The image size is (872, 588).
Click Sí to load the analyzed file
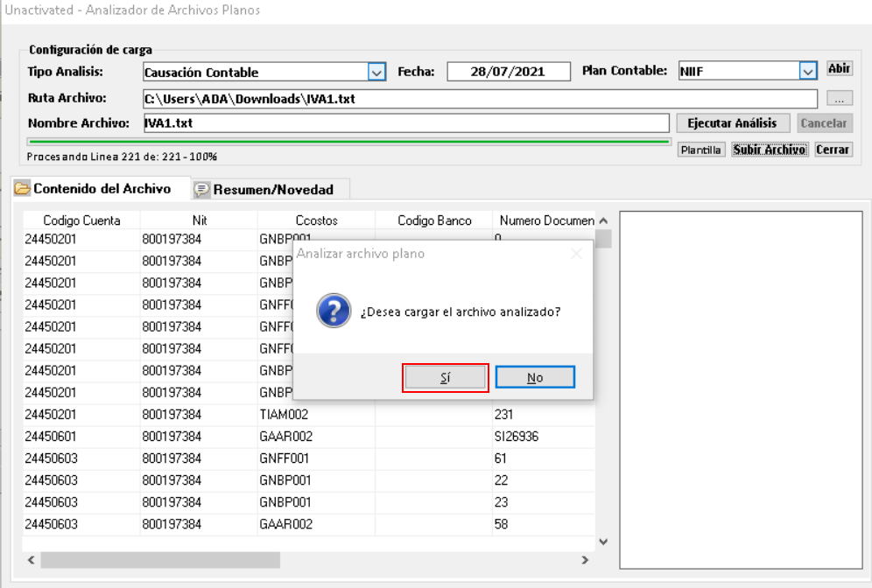pyautogui.click(x=445, y=378)
